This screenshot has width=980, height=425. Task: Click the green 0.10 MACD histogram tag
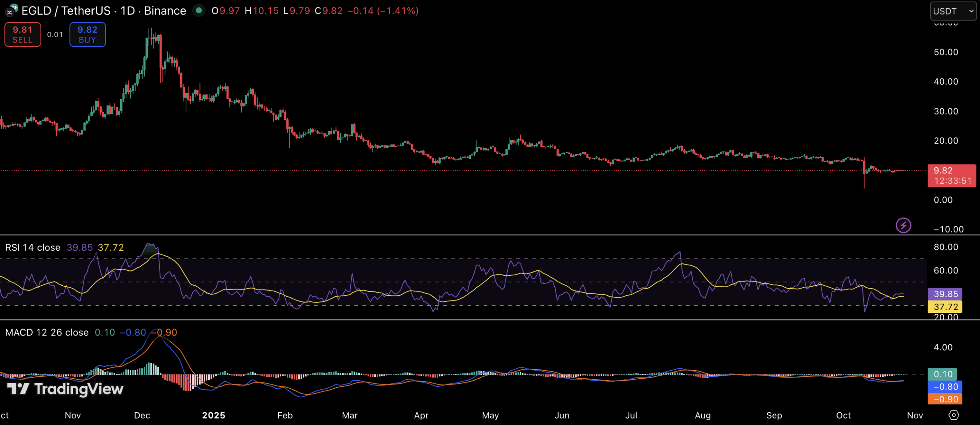(x=942, y=374)
